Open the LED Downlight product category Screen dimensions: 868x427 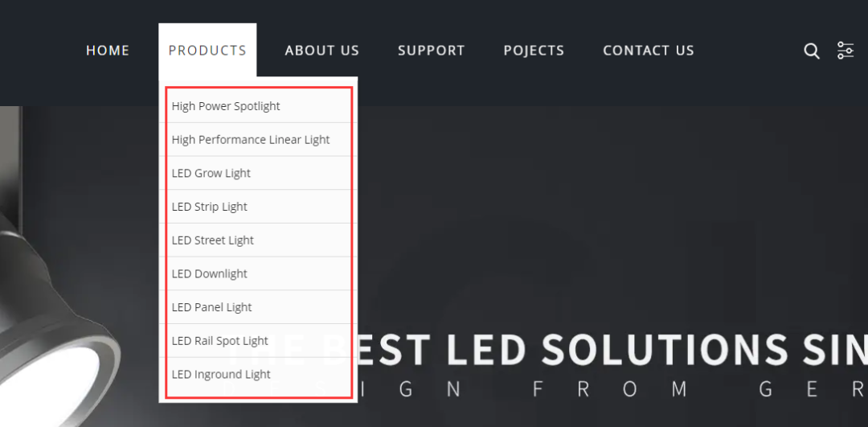point(210,274)
